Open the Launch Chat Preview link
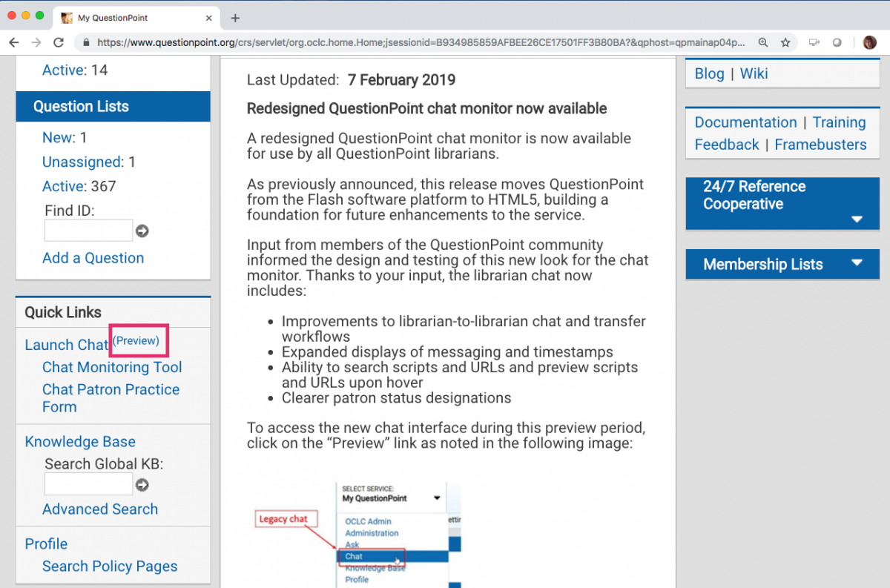The width and height of the screenshot is (890, 588). [136, 341]
